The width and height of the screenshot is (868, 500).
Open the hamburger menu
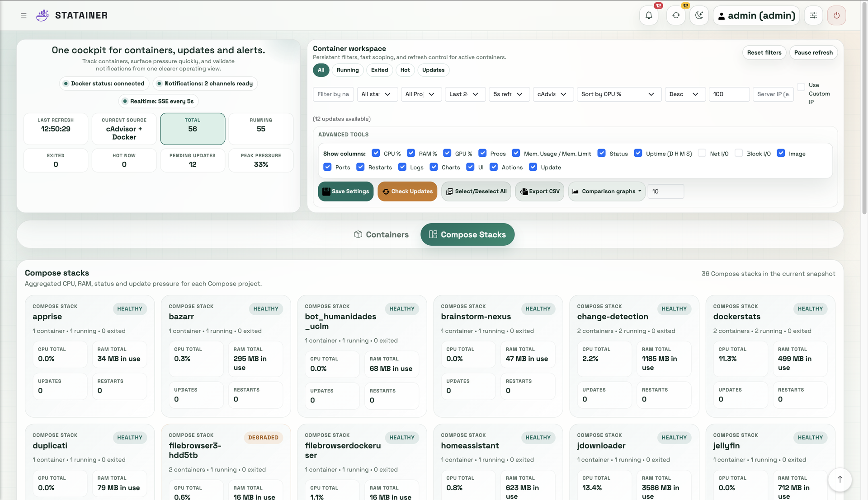pyautogui.click(x=24, y=15)
